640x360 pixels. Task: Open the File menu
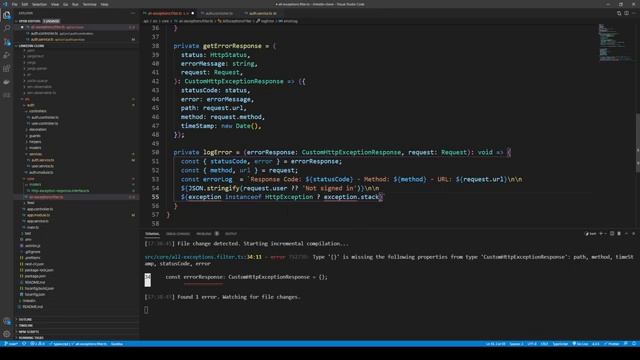coord(15,4)
